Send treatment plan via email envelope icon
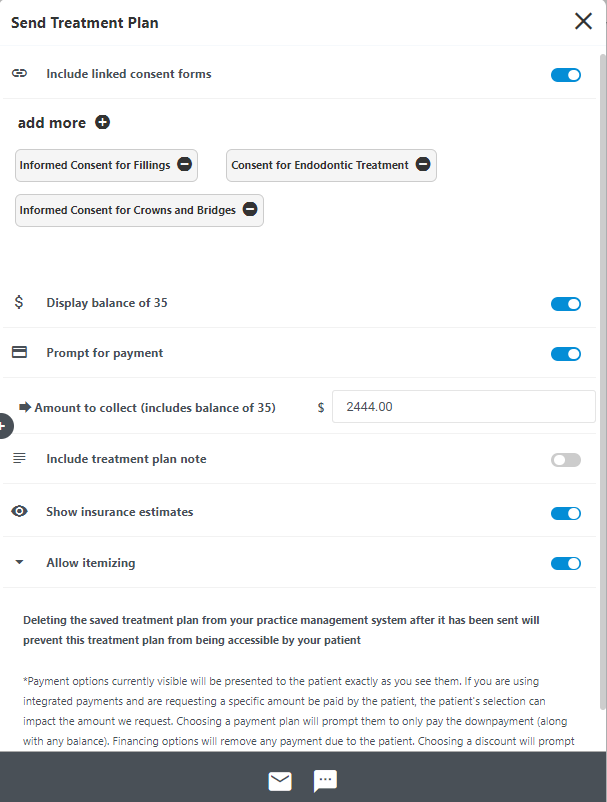This screenshot has height=802, width=607. [x=280, y=781]
